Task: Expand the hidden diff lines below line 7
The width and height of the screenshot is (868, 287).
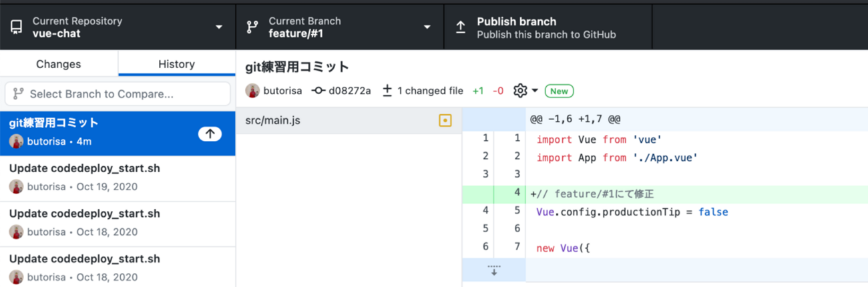Action: (494, 270)
